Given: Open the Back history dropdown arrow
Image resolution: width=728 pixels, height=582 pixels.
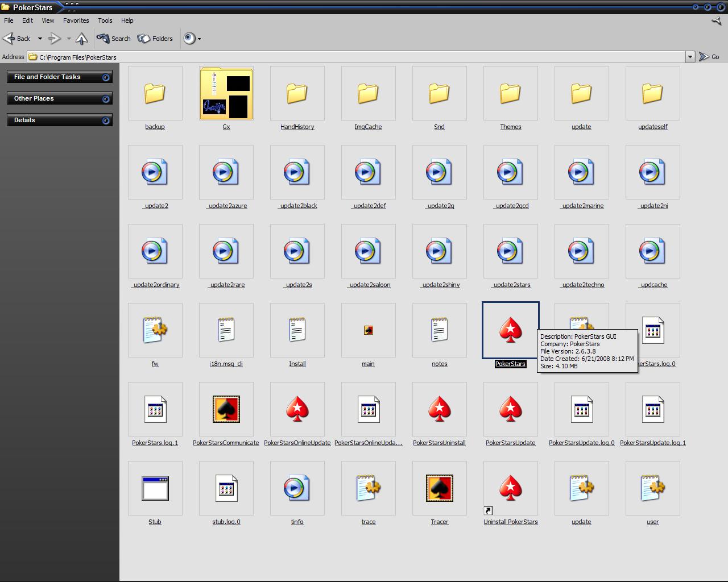Looking at the screenshot, I should [x=40, y=39].
